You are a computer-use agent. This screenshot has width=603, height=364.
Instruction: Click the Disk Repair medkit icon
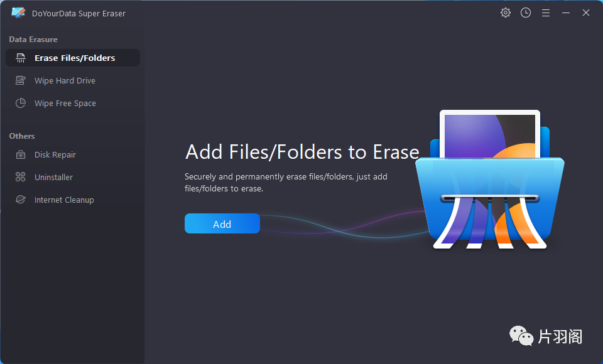point(20,154)
